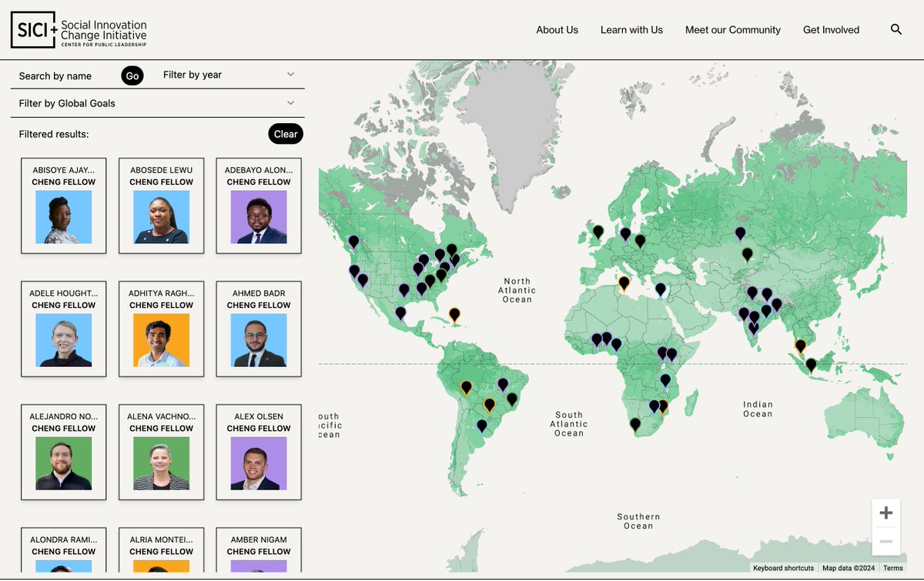Open Alria Montei... fellow card
This screenshot has height=581, width=924.
tap(161, 549)
